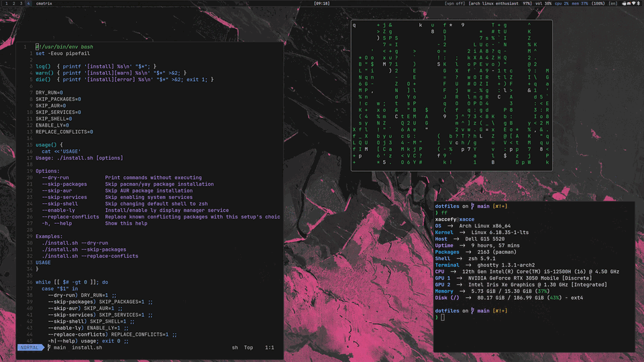Click the cmatrix window title in the bar
The height and width of the screenshot is (362, 644).
[x=44, y=3]
